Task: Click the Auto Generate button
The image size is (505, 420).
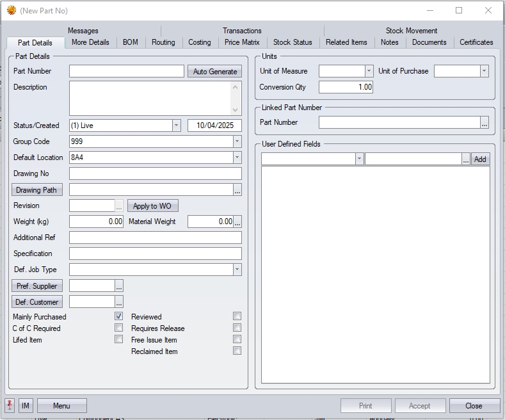Action: [214, 72]
